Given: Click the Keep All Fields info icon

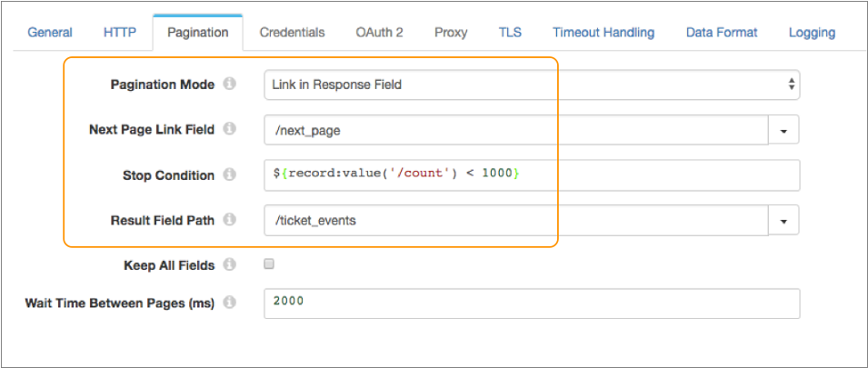Looking at the screenshot, I should (x=230, y=265).
